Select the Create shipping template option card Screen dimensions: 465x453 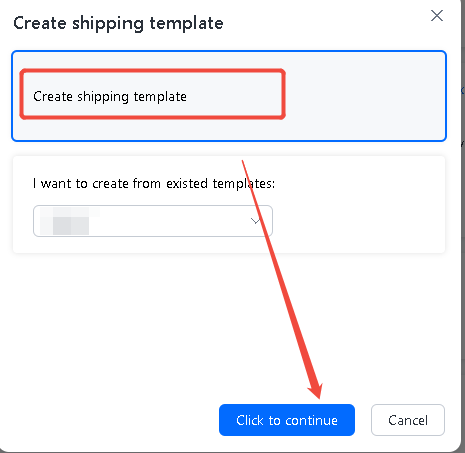(229, 96)
